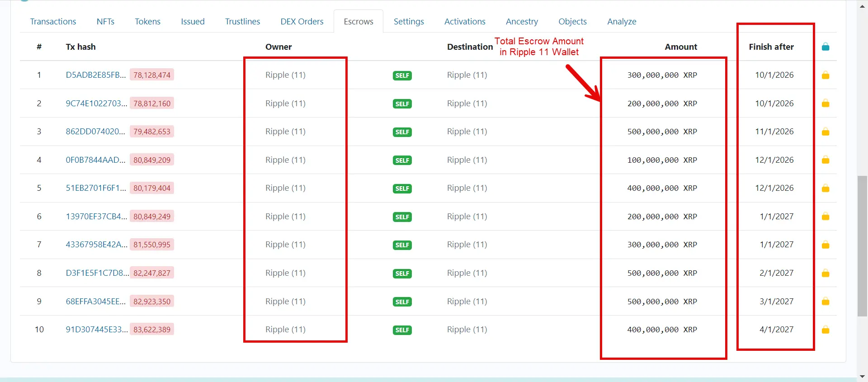Click lock icon for 9C74E1022703 row
This screenshot has width=868, height=382.
[826, 103]
